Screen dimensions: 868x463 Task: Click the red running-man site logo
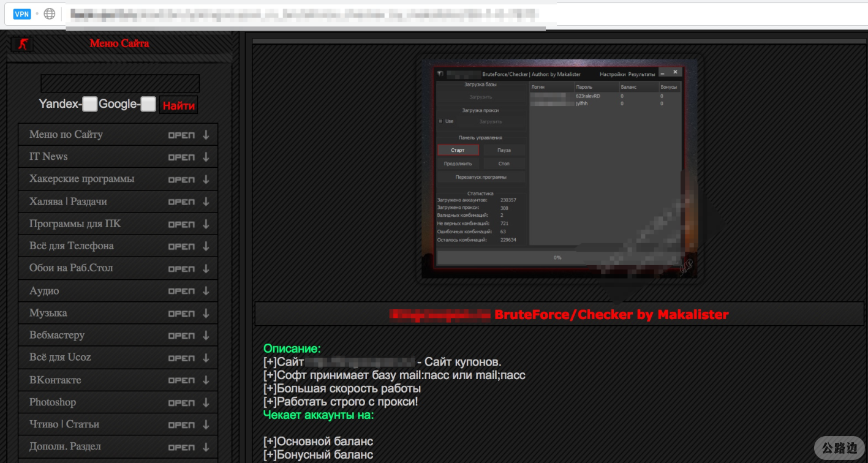[x=23, y=43]
